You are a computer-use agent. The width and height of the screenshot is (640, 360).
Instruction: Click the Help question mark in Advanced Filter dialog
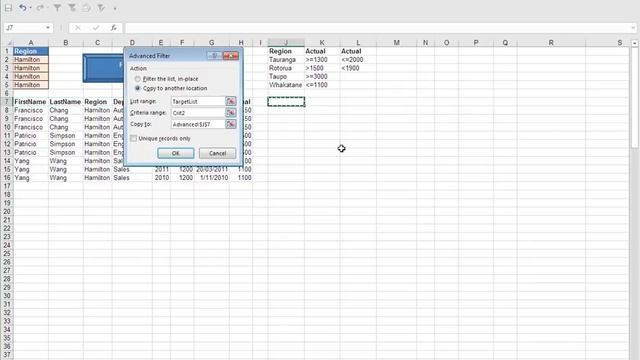coord(214,56)
